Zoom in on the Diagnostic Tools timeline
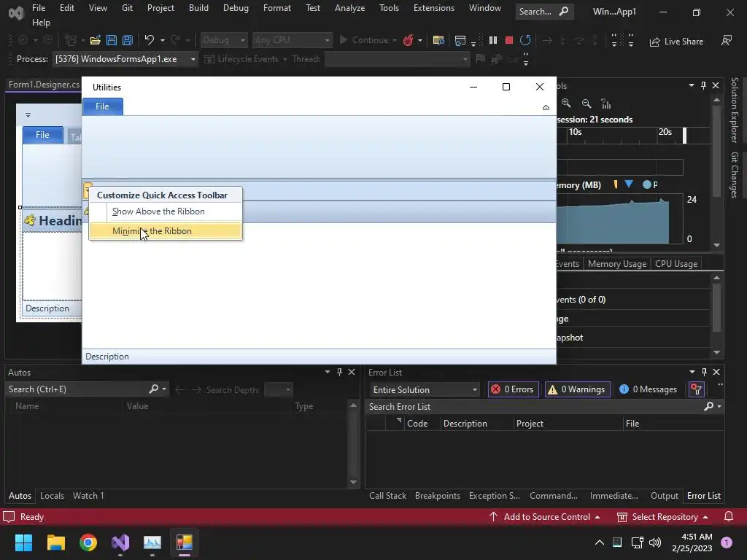Screen dimensions: 747x560 coord(566,103)
